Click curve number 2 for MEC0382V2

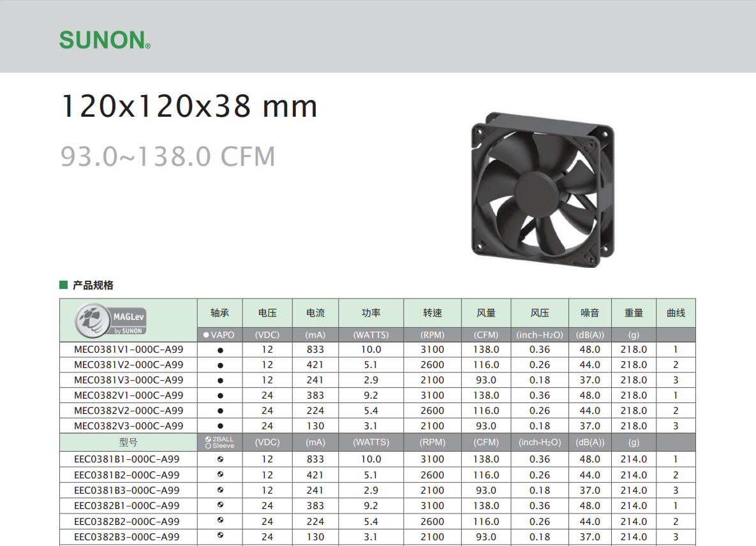tap(676, 411)
